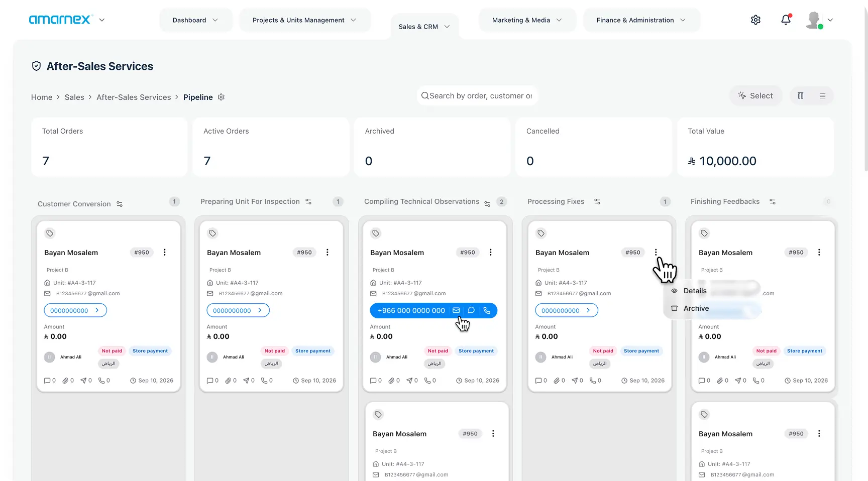The image size is (868, 481).
Task: Open the notifications bell
Action: pos(786,20)
